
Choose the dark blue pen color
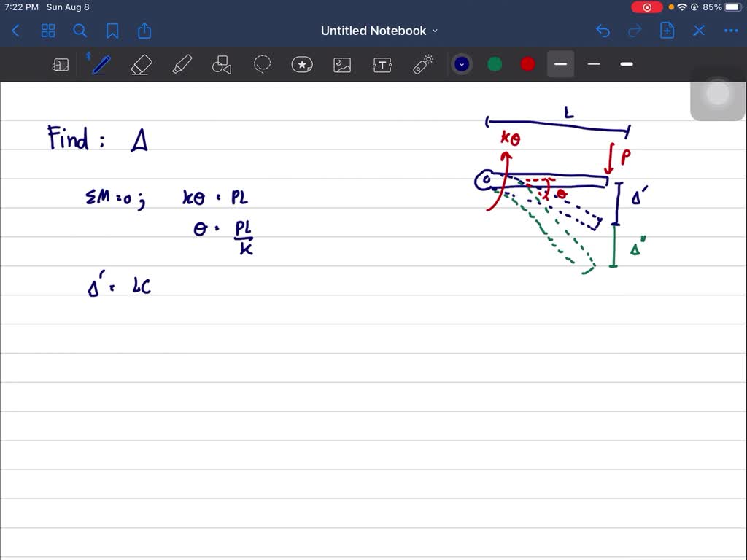point(462,64)
